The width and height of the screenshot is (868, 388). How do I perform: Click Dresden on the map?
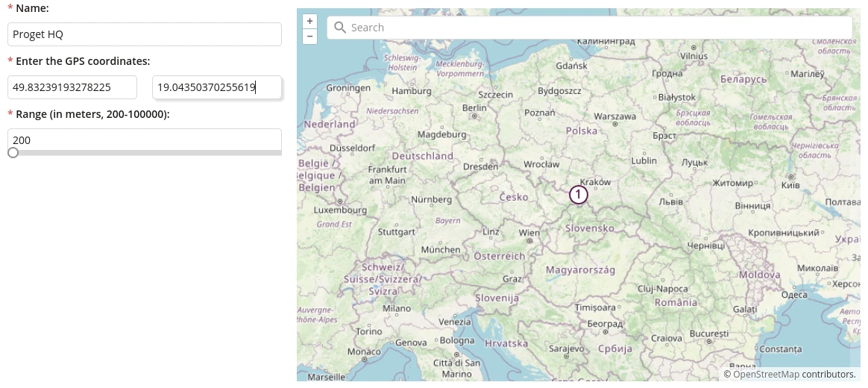[481, 166]
